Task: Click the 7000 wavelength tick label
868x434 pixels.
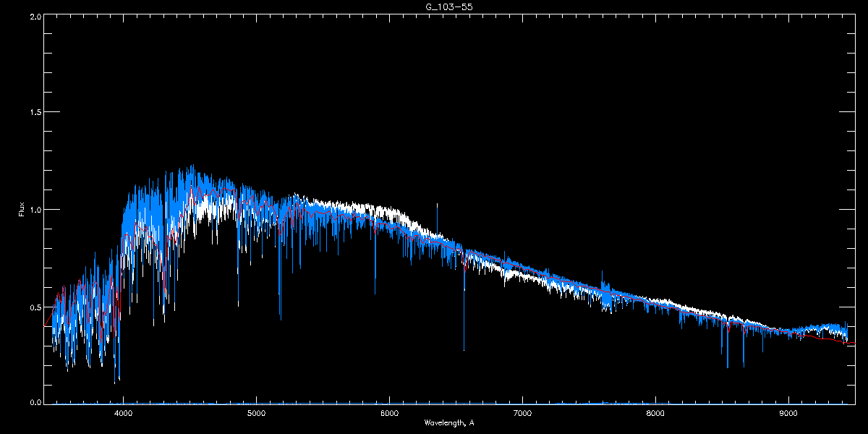Action: (522, 413)
